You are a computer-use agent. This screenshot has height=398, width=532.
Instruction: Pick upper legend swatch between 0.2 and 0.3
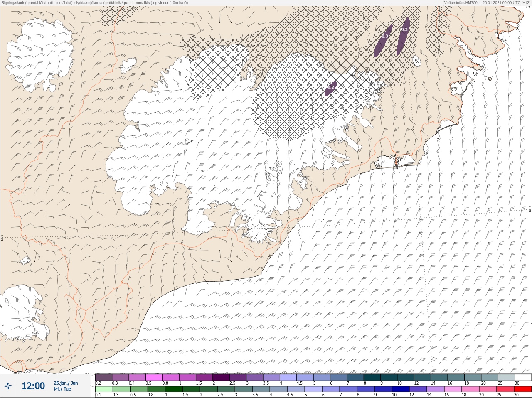103,377
